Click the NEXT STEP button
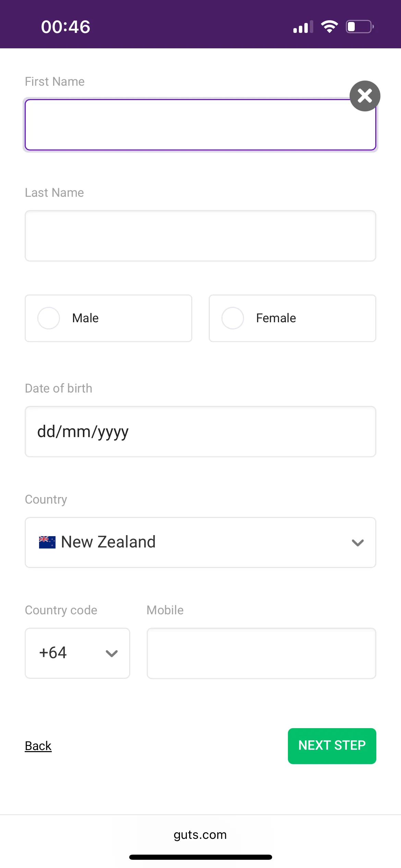 (332, 746)
